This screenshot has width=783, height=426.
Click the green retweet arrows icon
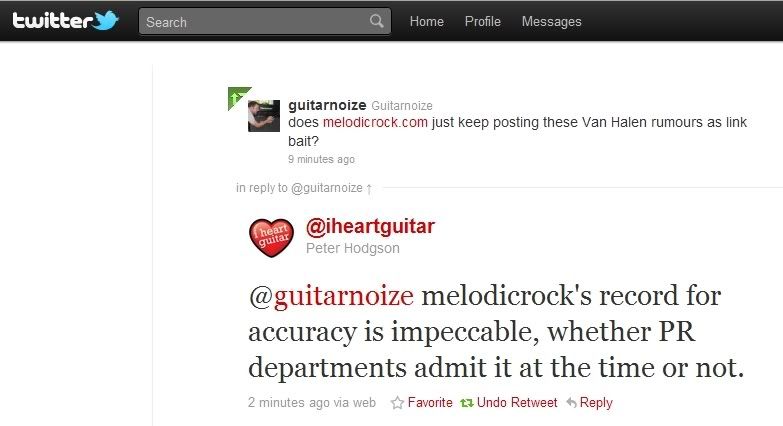[467, 403]
